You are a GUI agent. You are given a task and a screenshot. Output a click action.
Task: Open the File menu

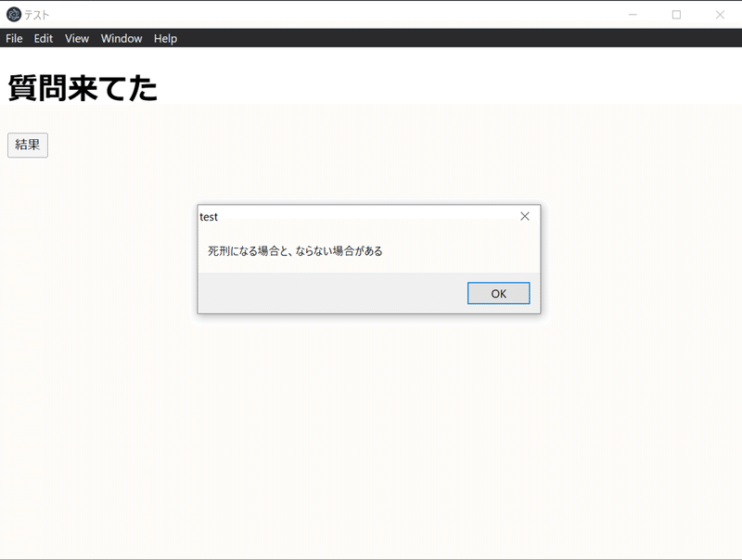(14, 38)
